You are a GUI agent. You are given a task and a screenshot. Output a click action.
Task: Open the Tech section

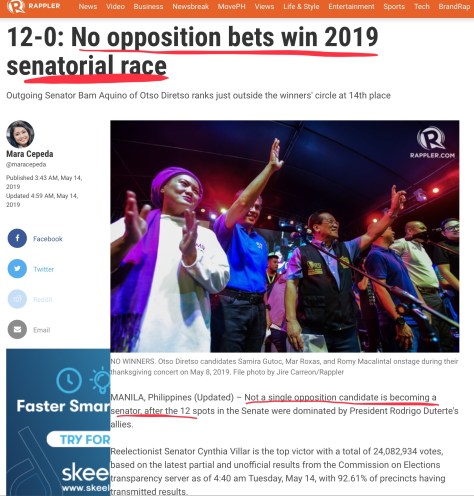click(422, 6)
